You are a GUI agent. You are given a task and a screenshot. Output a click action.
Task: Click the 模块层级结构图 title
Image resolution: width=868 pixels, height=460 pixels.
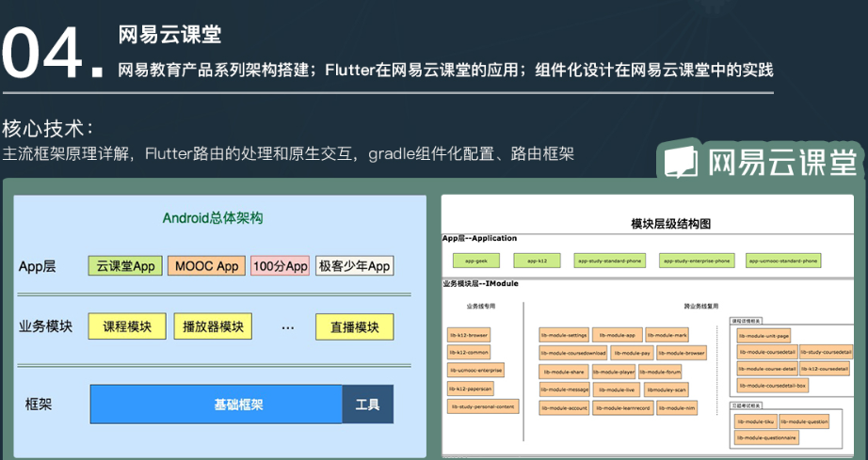(x=670, y=224)
